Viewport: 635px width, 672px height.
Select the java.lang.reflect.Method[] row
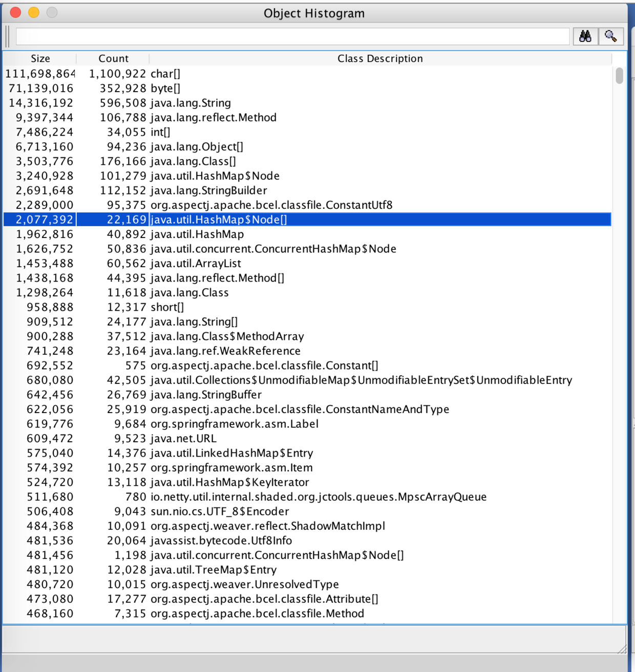pyautogui.click(x=307, y=278)
